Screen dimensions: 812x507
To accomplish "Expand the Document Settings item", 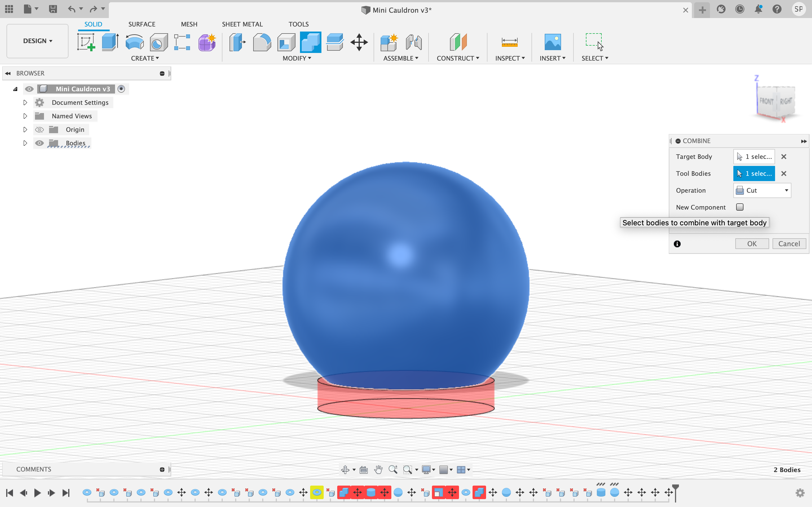I will click(x=25, y=102).
